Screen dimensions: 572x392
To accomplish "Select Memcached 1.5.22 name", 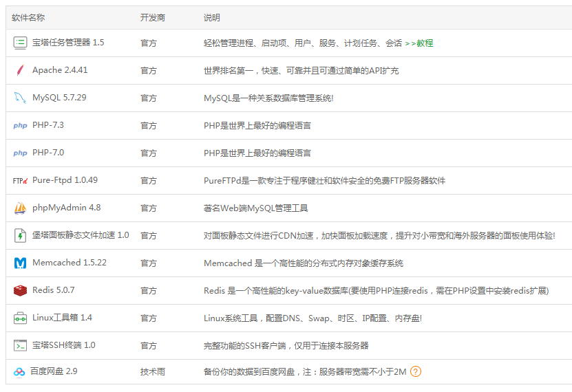I will click(x=70, y=263).
